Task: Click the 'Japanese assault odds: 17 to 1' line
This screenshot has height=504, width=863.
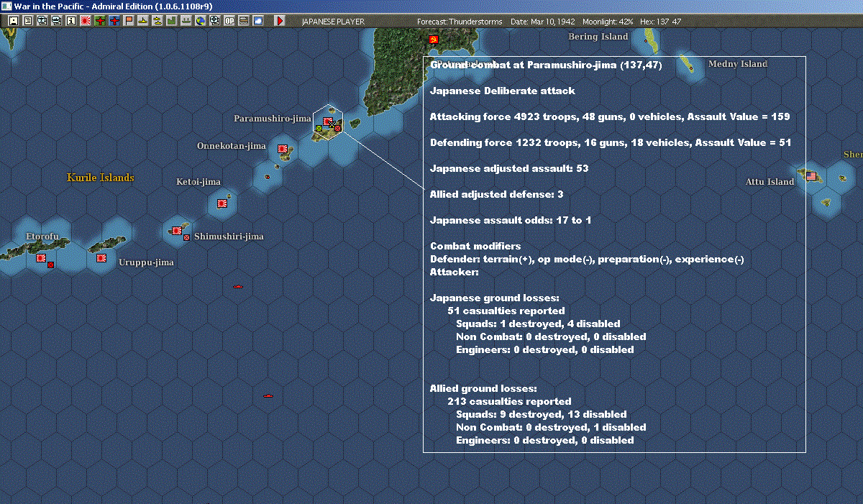Action: click(x=511, y=220)
